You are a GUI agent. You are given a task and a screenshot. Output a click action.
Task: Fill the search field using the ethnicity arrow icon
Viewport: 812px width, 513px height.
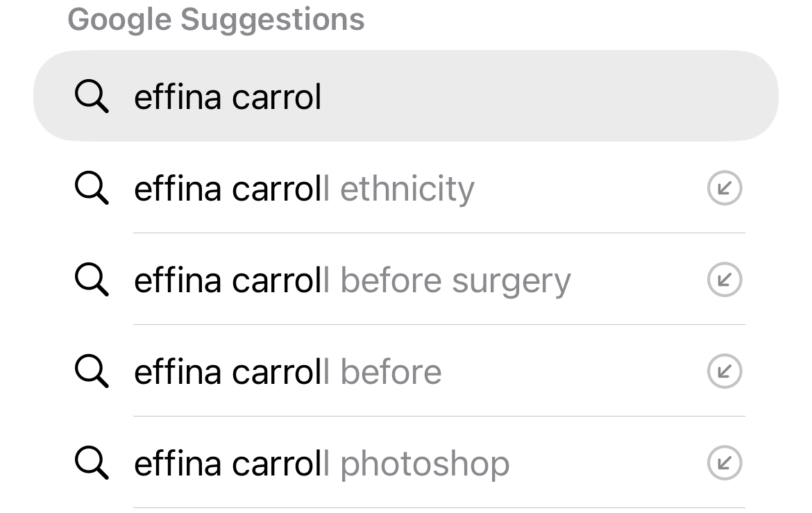(x=725, y=188)
